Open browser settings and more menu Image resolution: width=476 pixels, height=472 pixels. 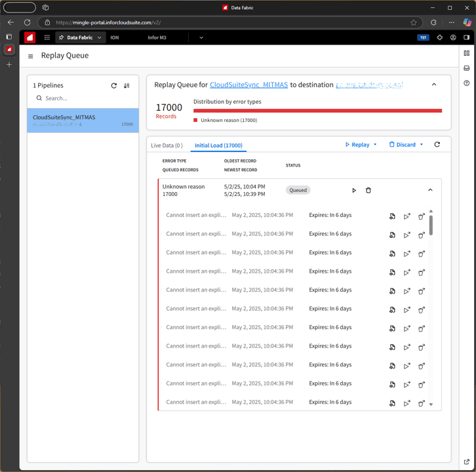(x=452, y=22)
